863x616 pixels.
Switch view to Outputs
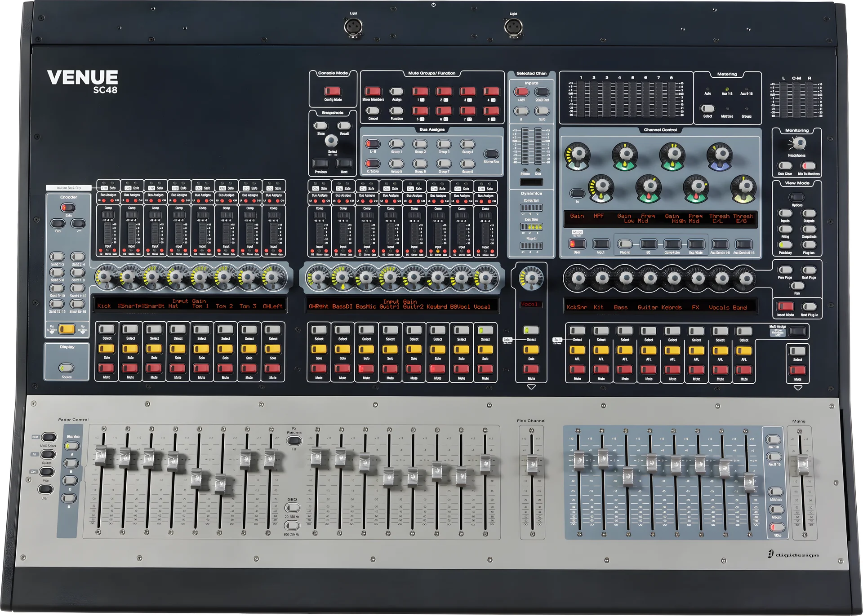click(x=809, y=213)
